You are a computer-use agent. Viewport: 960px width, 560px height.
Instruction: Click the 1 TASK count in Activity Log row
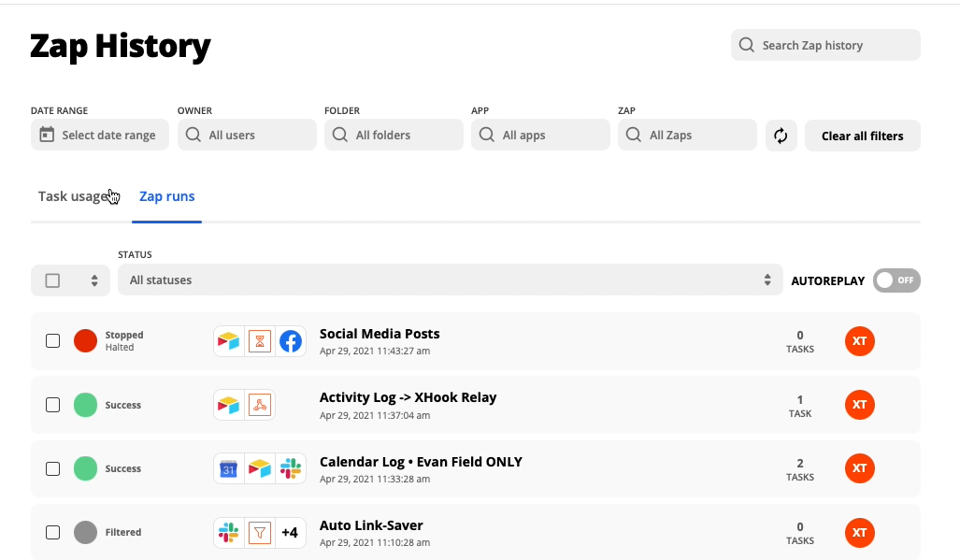[x=799, y=406]
